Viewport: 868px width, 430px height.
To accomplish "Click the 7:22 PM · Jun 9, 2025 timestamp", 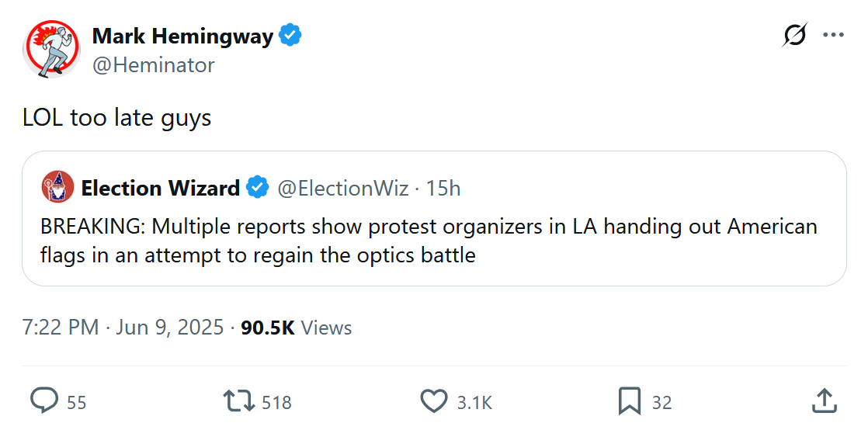I will point(123,328).
